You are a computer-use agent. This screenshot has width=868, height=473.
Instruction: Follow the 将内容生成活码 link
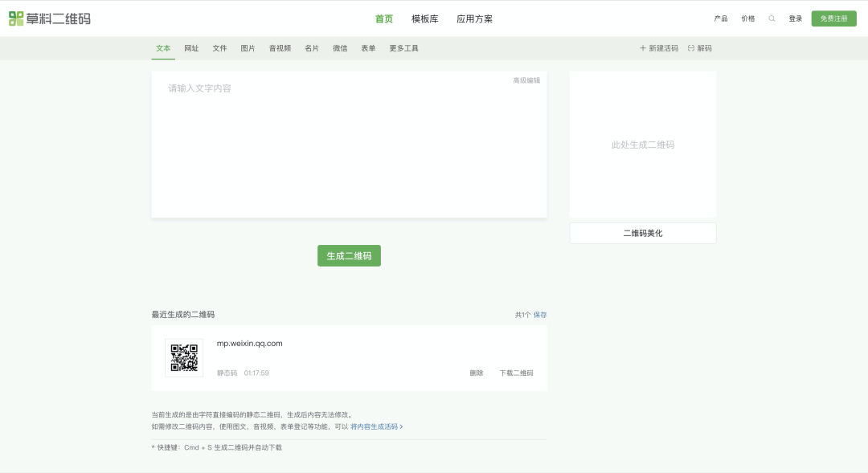[376, 426]
